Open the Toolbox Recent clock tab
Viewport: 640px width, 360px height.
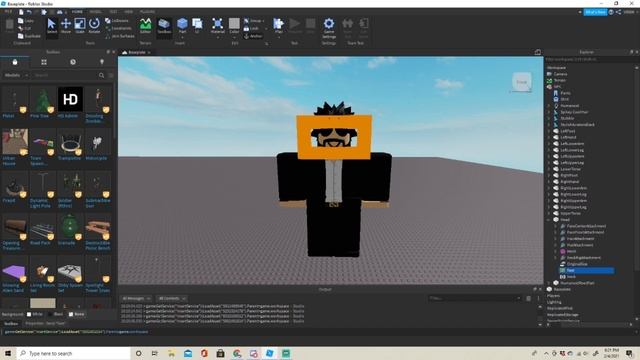73,62
